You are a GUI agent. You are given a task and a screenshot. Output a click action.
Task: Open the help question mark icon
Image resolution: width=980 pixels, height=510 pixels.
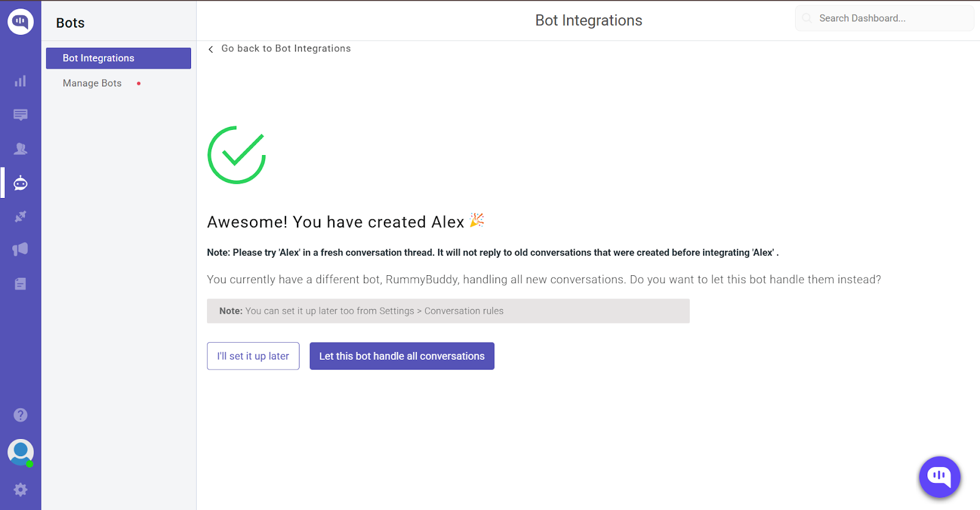point(20,415)
